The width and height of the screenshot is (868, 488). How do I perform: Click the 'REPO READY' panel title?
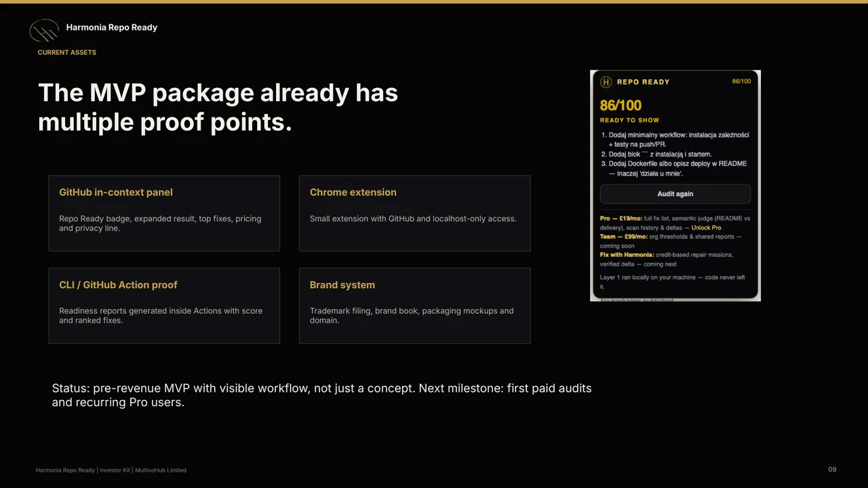[x=643, y=82]
